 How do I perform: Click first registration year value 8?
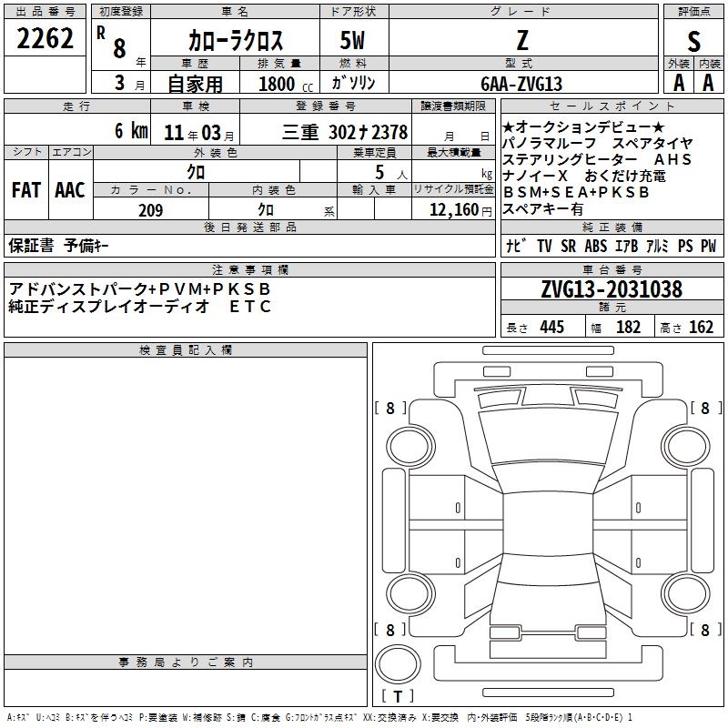[119, 48]
